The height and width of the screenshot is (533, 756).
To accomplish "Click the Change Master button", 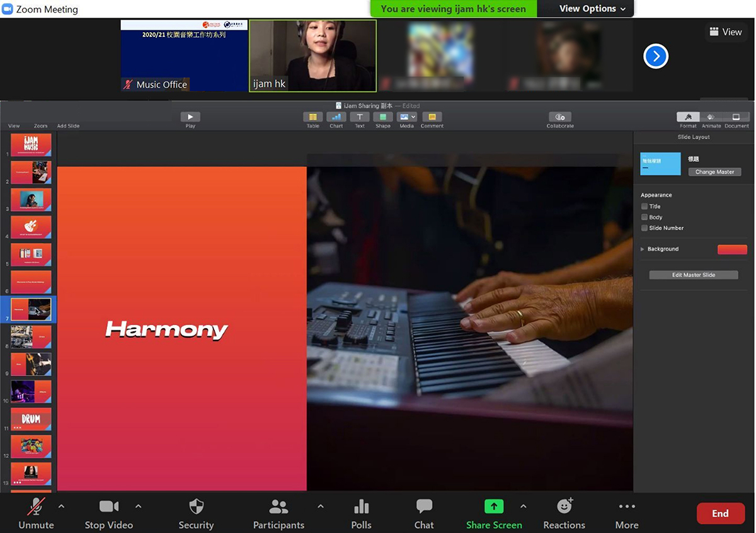I will click(x=714, y=172).
